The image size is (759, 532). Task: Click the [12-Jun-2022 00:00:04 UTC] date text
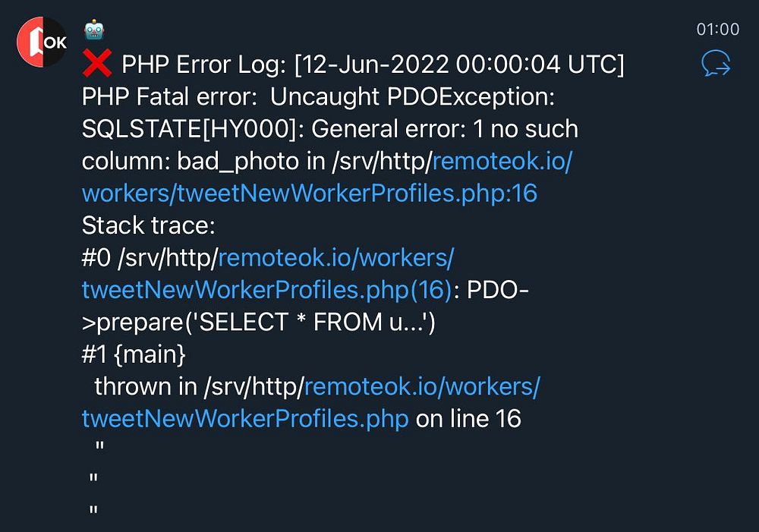(459, 65)
